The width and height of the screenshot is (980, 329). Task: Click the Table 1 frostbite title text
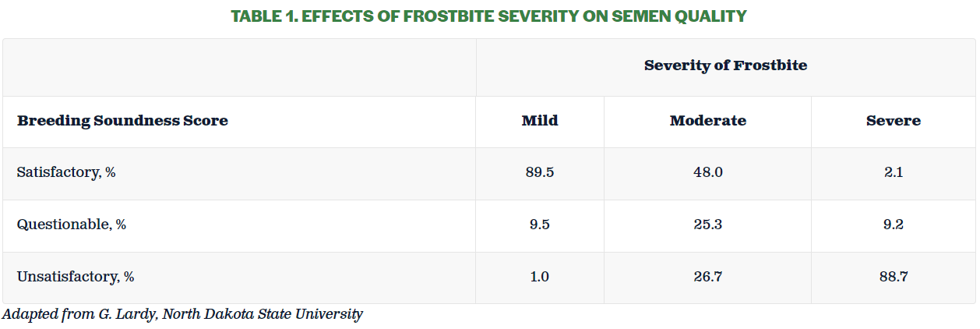[x=489, y=16]
